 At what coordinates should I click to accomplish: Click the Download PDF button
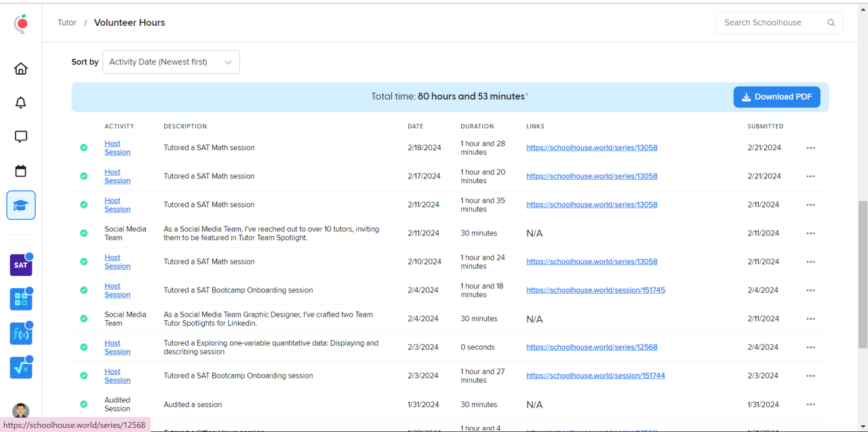pos(777,97)
